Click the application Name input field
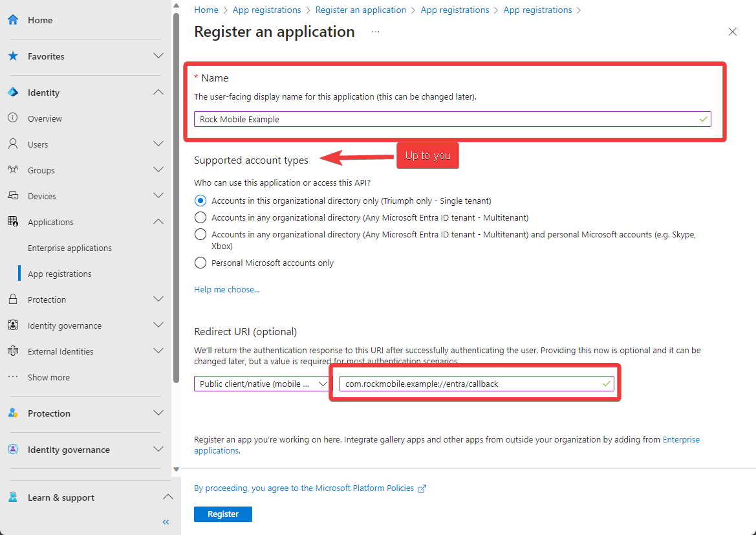Image resolution: width=756 pixels, height=535 pixels. click(x=452, y=119)
